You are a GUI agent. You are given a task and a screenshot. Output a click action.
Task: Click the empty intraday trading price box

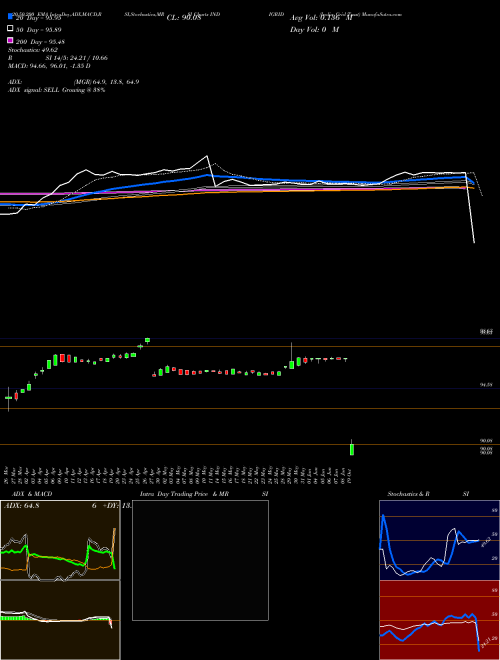tap(200, 560)
